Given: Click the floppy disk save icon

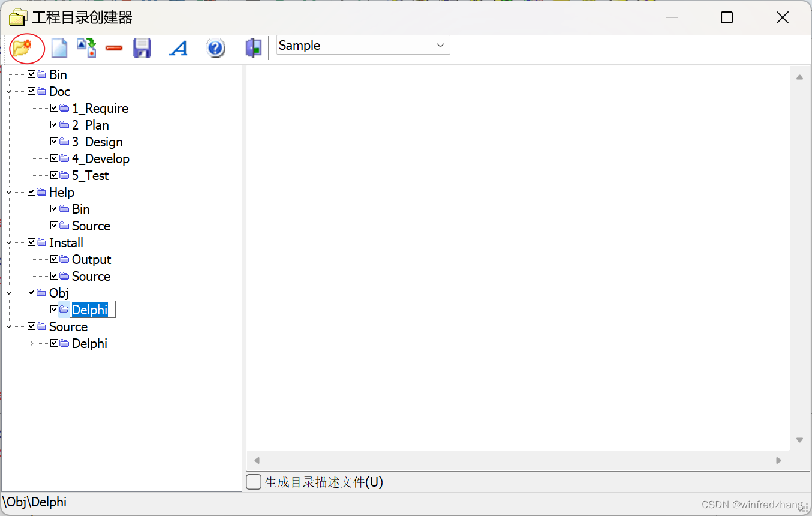Looking at the screenshot, I should [x=142, y=47].
